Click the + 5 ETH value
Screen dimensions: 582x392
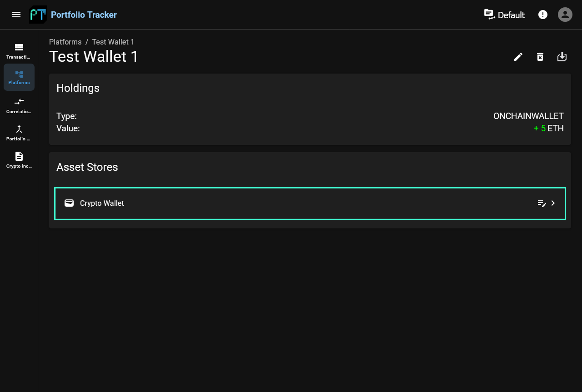[x=549, y=128]
